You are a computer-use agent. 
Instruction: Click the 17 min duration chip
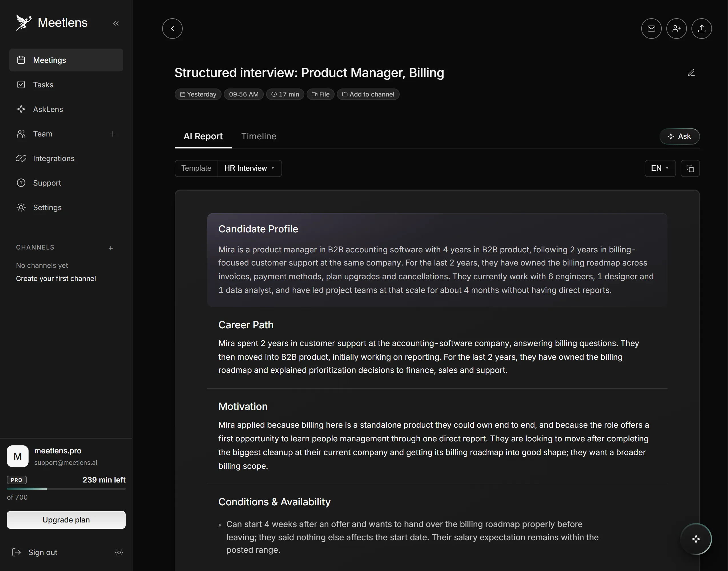tap(285, 94)
